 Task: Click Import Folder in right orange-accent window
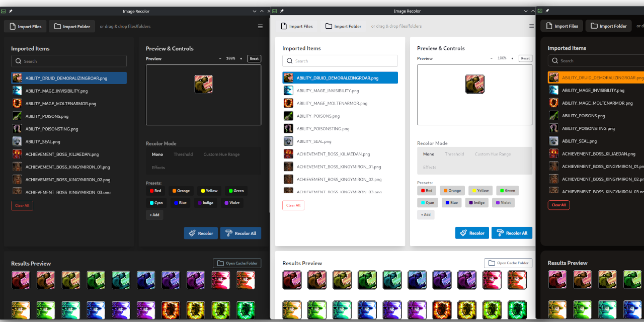pos(609,26)
